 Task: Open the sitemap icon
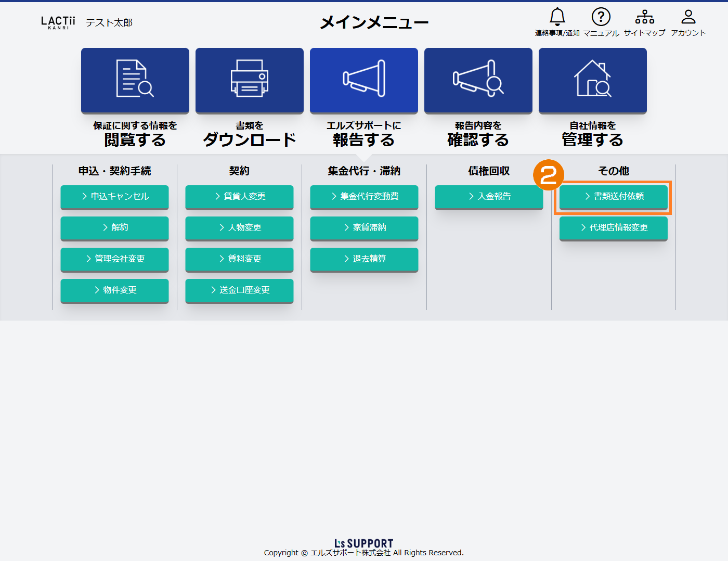click(644, 17)
